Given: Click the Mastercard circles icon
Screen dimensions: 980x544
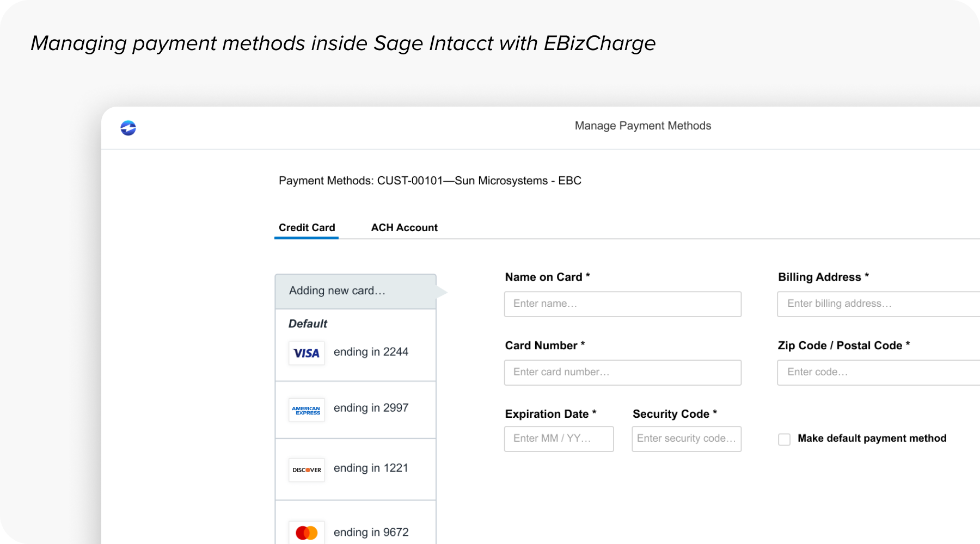Looking at the screenshot, I should point(306,531).
